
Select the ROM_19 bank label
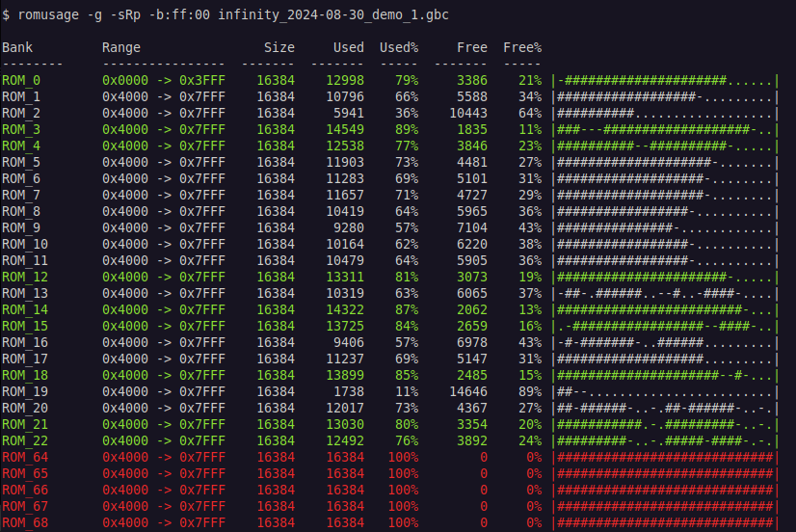[25, 391]
